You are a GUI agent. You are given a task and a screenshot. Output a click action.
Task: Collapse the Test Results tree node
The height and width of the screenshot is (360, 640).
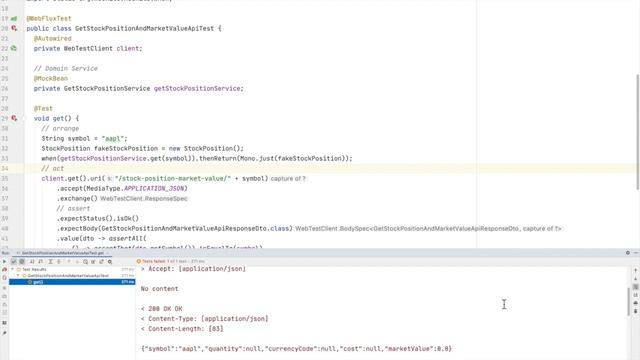[x=12, y=269]
